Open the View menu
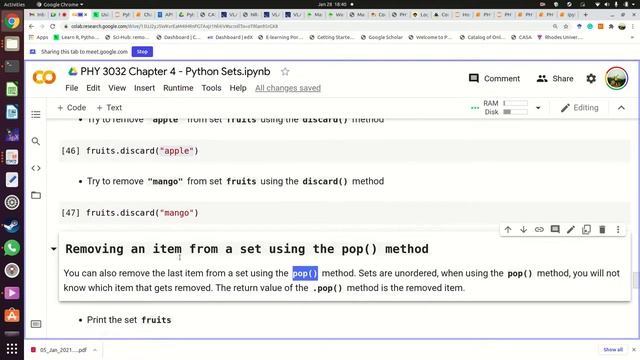The image size is (640, 360). point(117,88)
